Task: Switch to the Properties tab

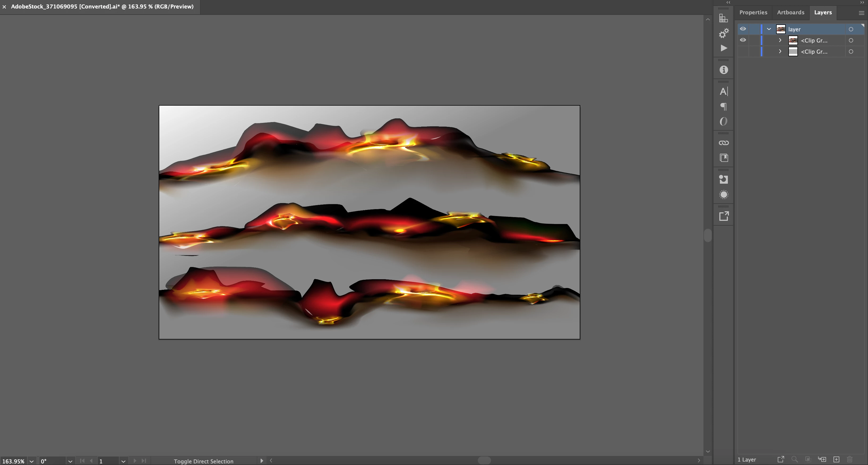Action: (753, 12)
